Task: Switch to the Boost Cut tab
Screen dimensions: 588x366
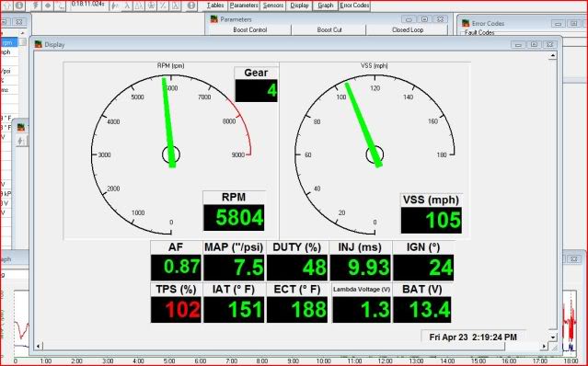Action: click(329, 30)
